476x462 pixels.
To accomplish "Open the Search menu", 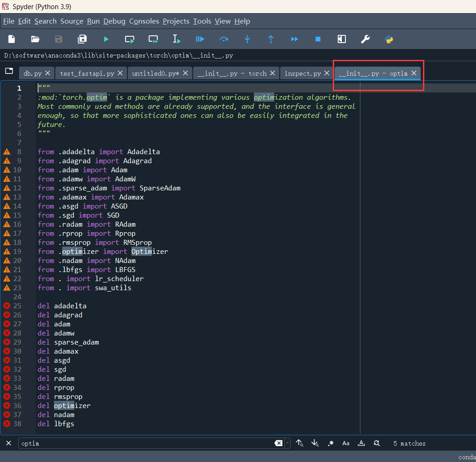I will (45, 21).
